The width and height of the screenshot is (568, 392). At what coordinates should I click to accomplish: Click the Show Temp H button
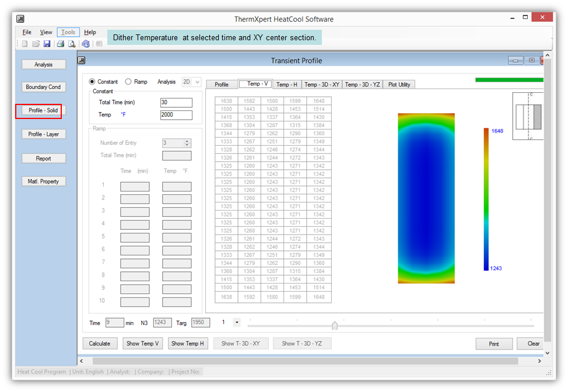click(188, 344)
